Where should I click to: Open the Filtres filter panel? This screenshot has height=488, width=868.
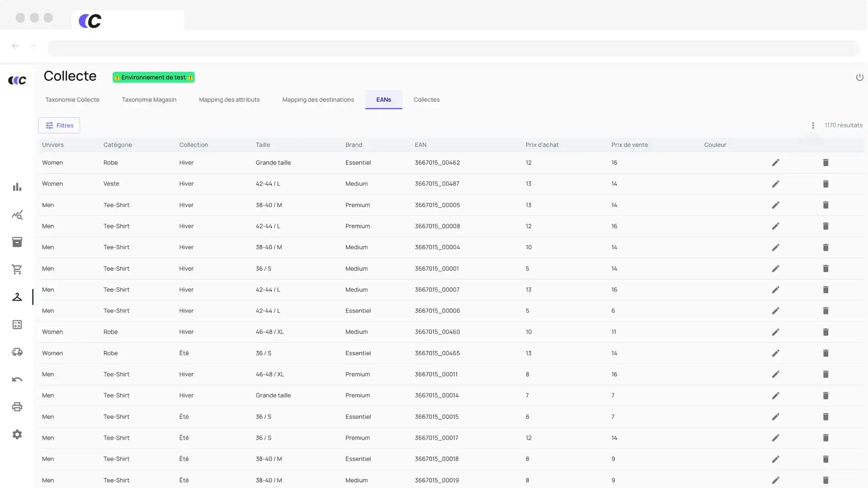(59, 126)
